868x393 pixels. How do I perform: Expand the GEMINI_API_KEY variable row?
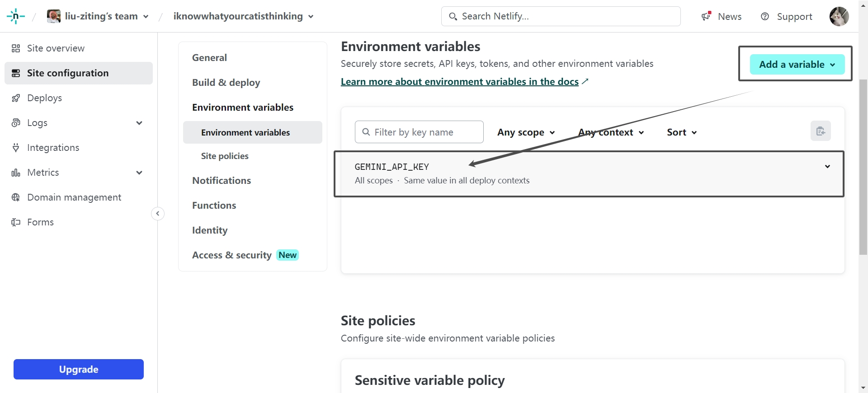(x=827, y=167)
